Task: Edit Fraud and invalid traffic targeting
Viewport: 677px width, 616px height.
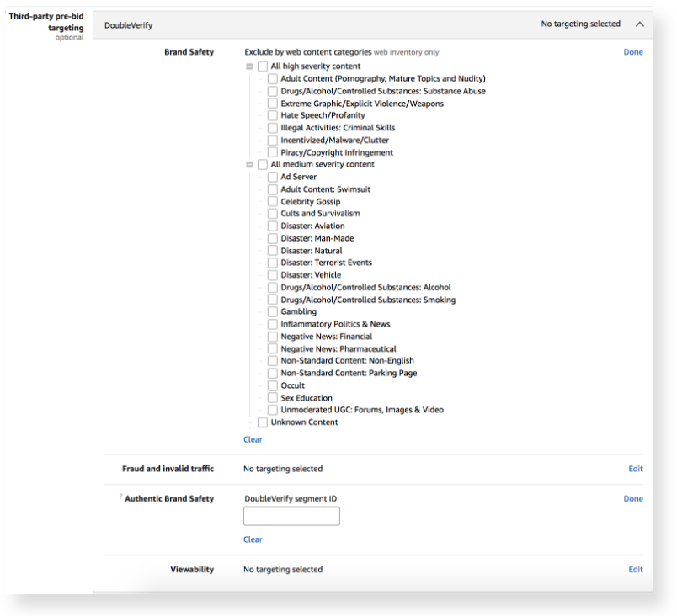Action: (x=636, y=469)
